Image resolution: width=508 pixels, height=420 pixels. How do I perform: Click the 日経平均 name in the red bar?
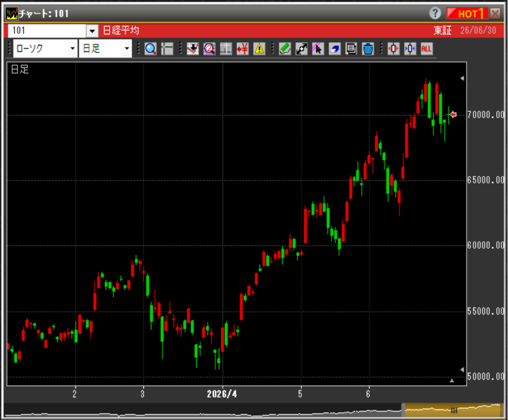(x=121, y=30)
